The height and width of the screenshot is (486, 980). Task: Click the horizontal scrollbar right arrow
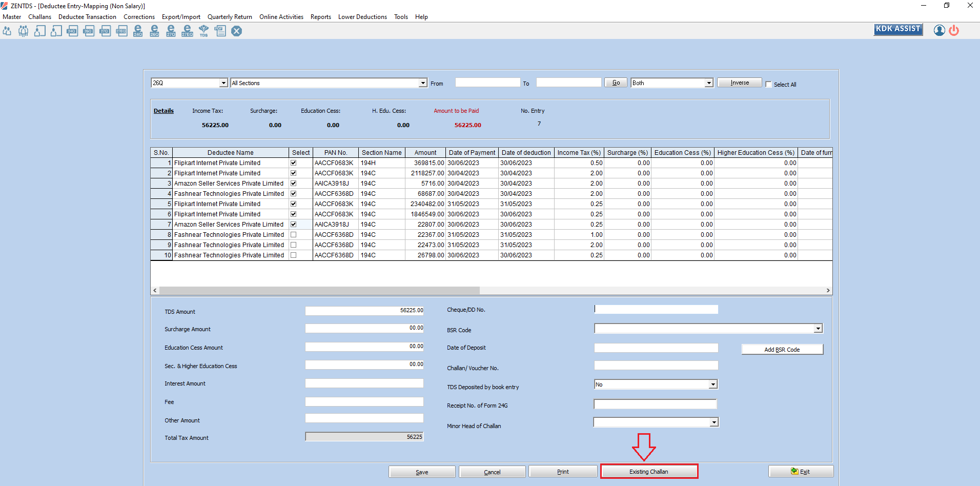pyautogui.click(x=828, y=290)
